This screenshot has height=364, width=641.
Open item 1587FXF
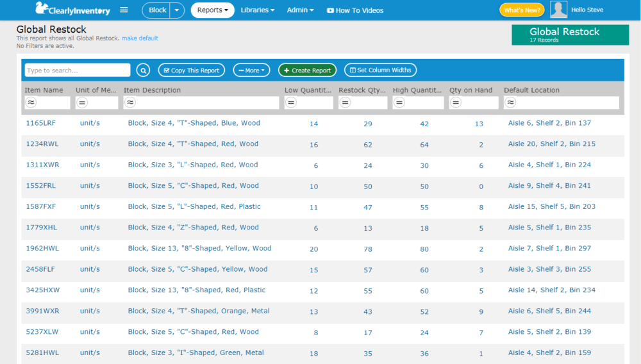pos(41,206)
